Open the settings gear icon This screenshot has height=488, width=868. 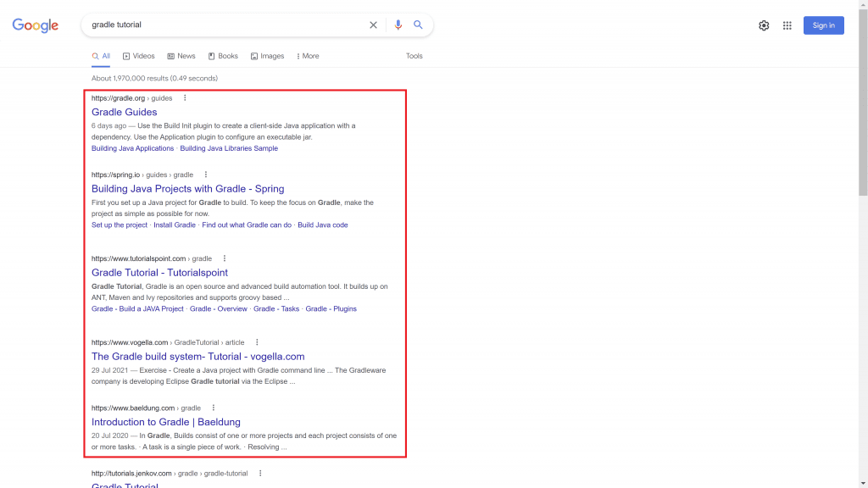click(764, 25)
